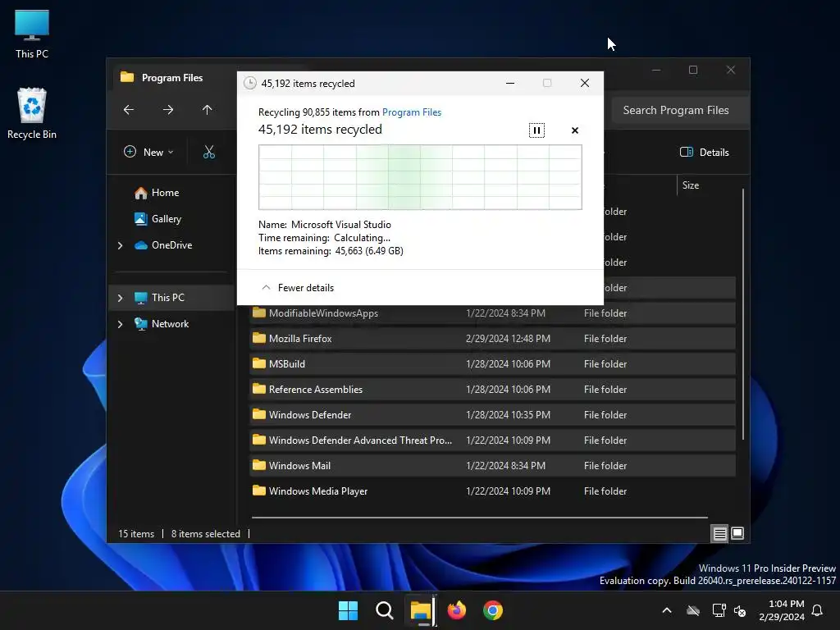Switch to details list view
Viewport: 840px width, 630px height.
(719, 533)
